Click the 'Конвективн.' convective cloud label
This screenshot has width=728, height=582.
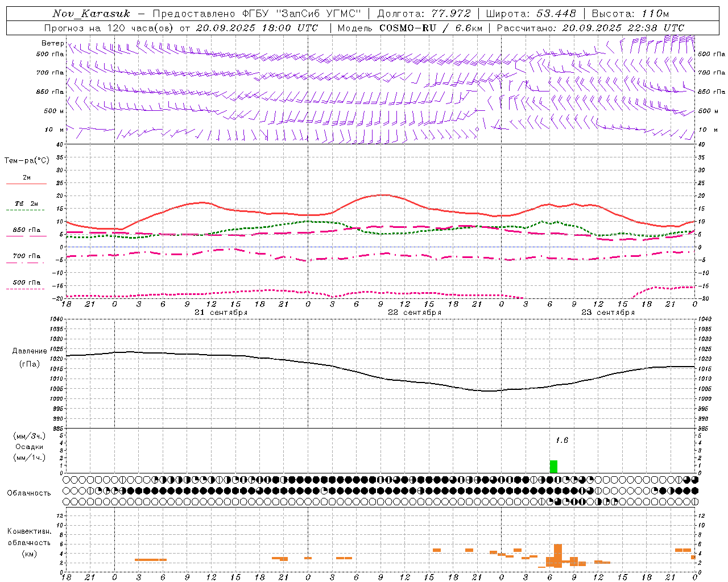pyautogui.click(x=29, y=531)
